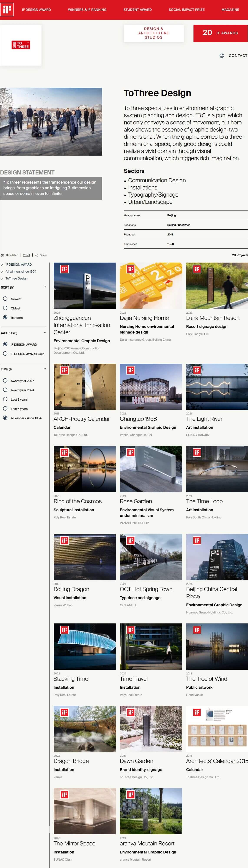Remove the All winners since 1954 tag
Image resolution: width=248 pixels, height=868 pixels.
[2, 272]
